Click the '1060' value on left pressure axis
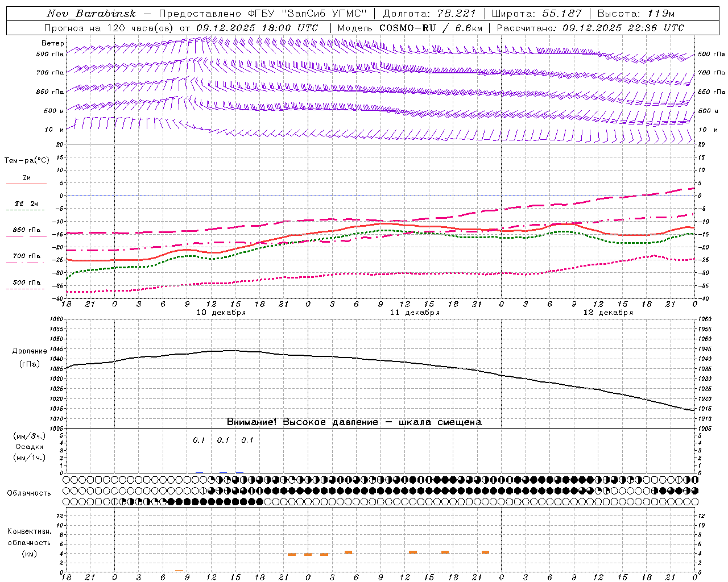728x582 pixels. click(56, 319)
